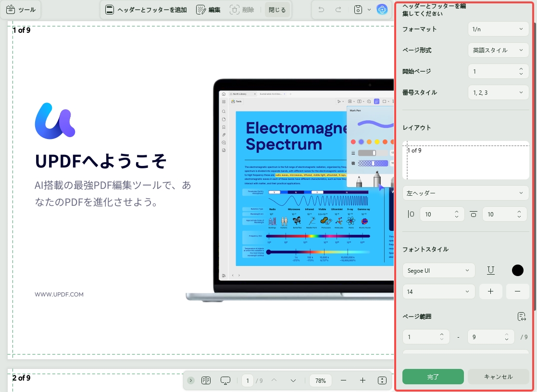Open the ツール menu
Viewport: 537px width, 392px height.
21,10
